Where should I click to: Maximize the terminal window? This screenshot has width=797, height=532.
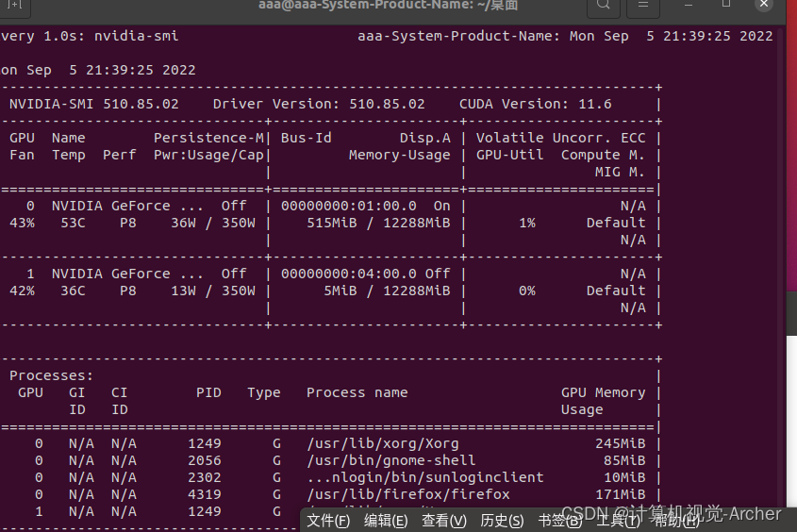[726, 5]
